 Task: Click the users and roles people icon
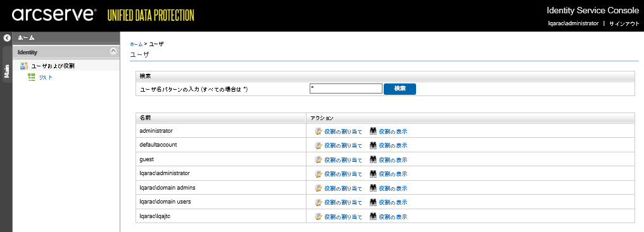point(24,66)
